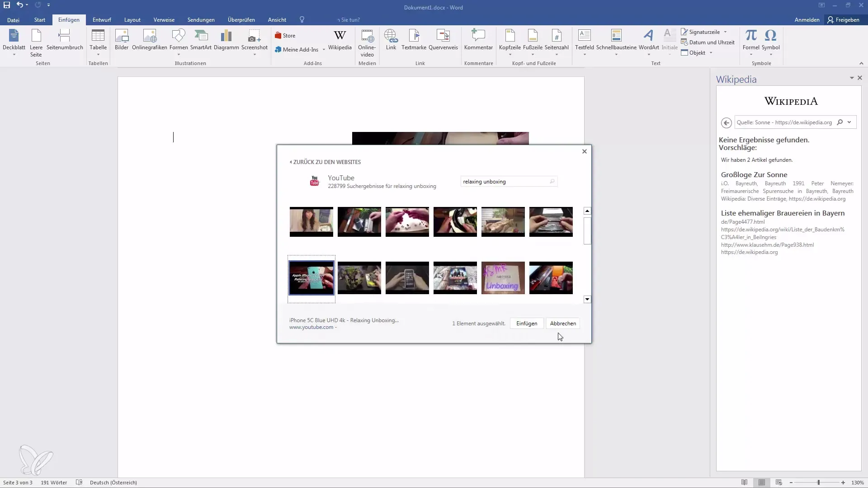Image resolution: width=868 pixels, height=488 pixels.
Task: Insert a Textfeld
Action: pyautogui.click(x=585, y=43)
